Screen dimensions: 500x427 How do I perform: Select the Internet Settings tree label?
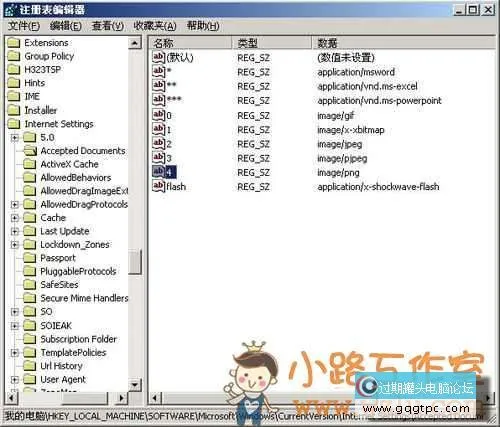tap(59, 124)
